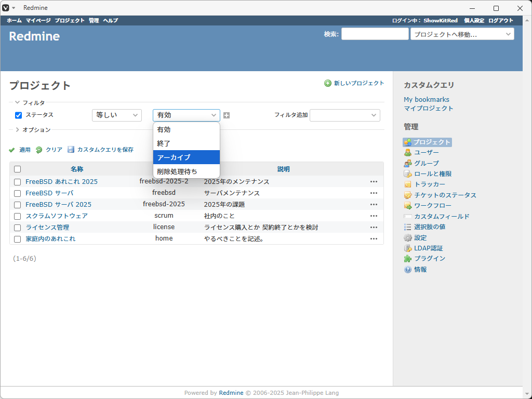Open the My bookmarks custom query
532x399 pixels.
point(427,99)
